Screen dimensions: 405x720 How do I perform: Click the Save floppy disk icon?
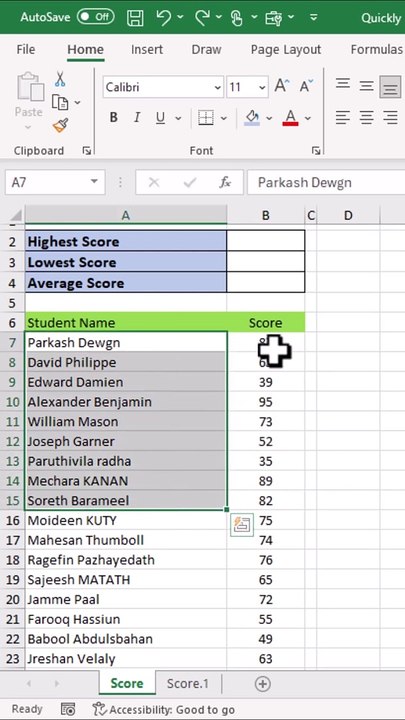tap(135, 18)
